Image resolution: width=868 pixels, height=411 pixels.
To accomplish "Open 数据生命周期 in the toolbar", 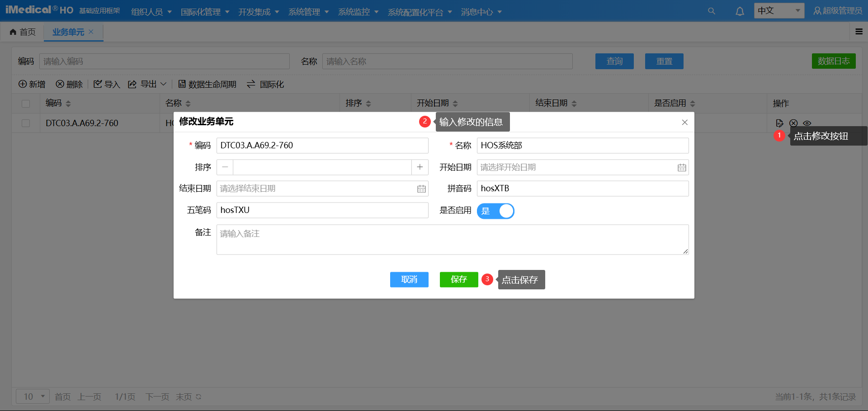I will coord(208,84).
